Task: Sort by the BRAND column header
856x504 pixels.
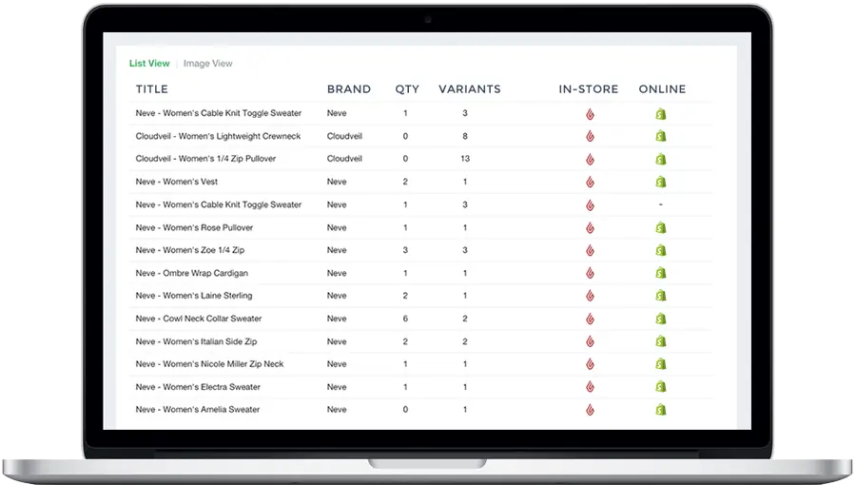Action: point(348,89)
